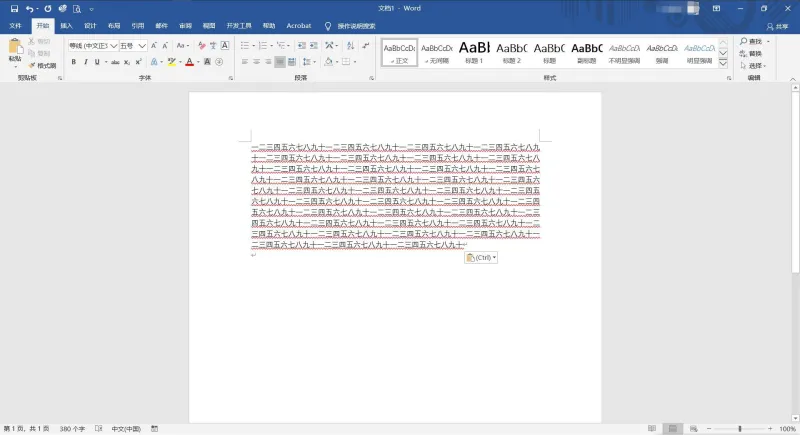The height and width of the screenshot is (435, 800).
Task: Apply the 标题 2 heading style
Action: coord(512,52)
